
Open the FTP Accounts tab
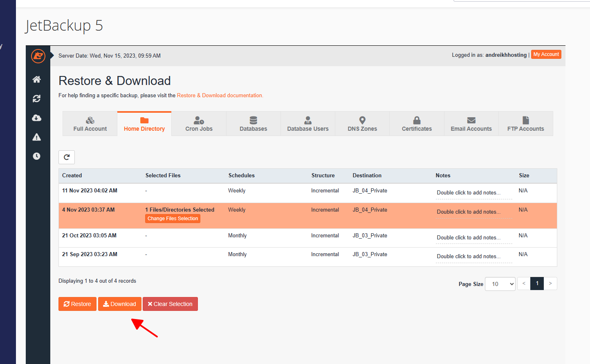[x=526, y=123]
